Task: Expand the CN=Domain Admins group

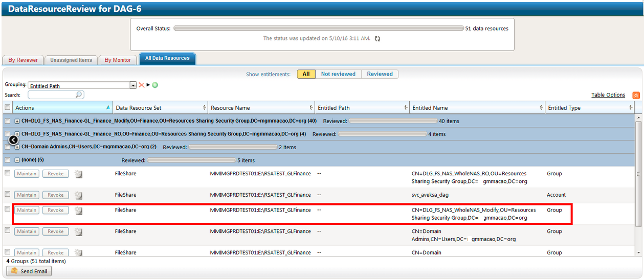Action: coord(17,147)
